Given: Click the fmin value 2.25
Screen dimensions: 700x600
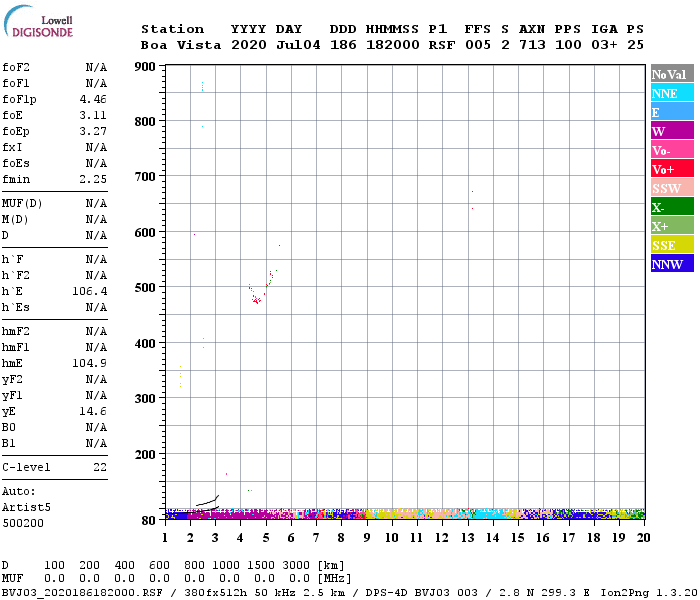Looking at the screenshot, I should click(x=93, y=179).
